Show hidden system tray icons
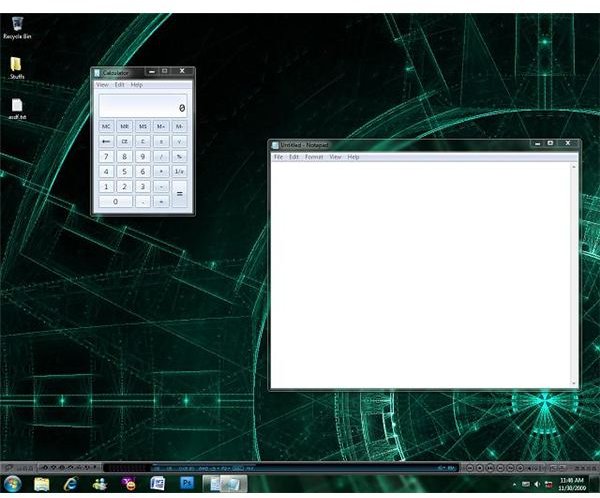Image resolution: width=600 pixels, height=498 pixels. click(x=514, y=485)
